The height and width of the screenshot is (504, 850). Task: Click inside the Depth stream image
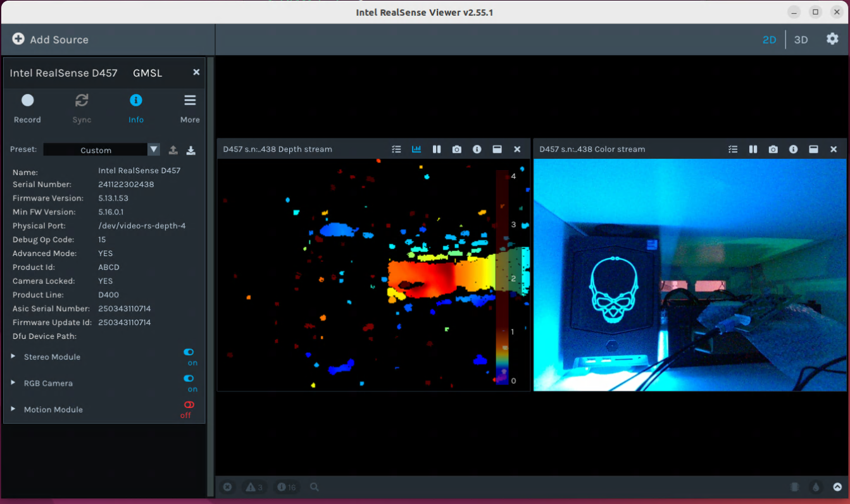(373, 274)
